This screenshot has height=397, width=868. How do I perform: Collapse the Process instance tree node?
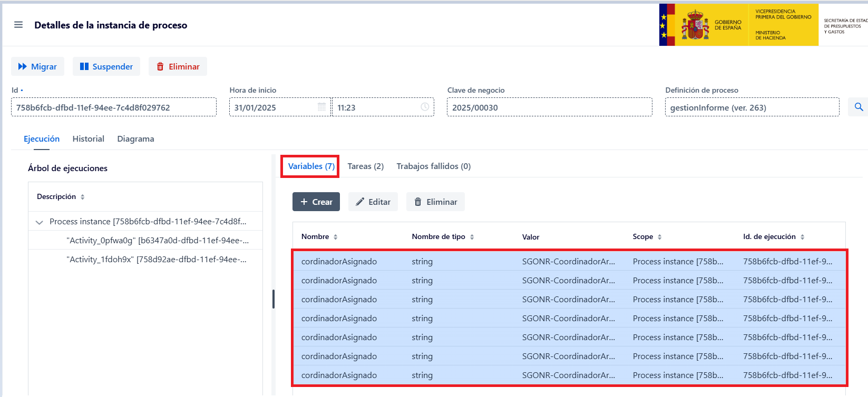coord(39,222)
